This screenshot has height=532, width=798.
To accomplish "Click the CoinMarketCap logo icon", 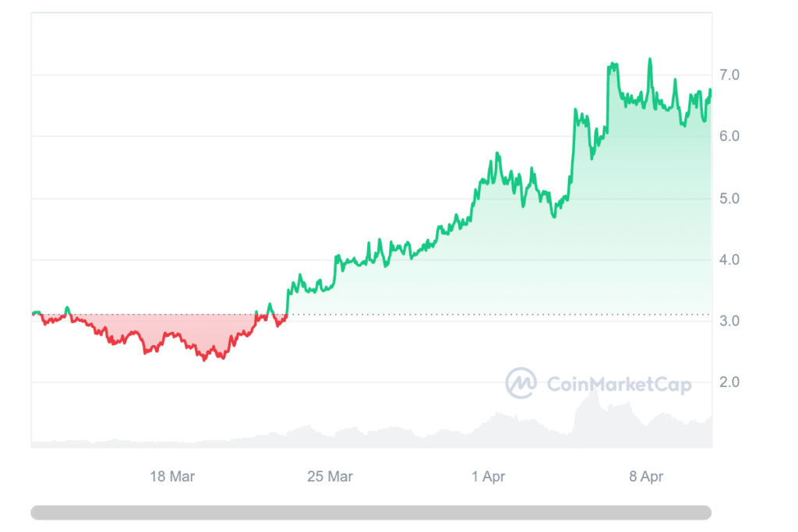I will [x=521, y=382].
